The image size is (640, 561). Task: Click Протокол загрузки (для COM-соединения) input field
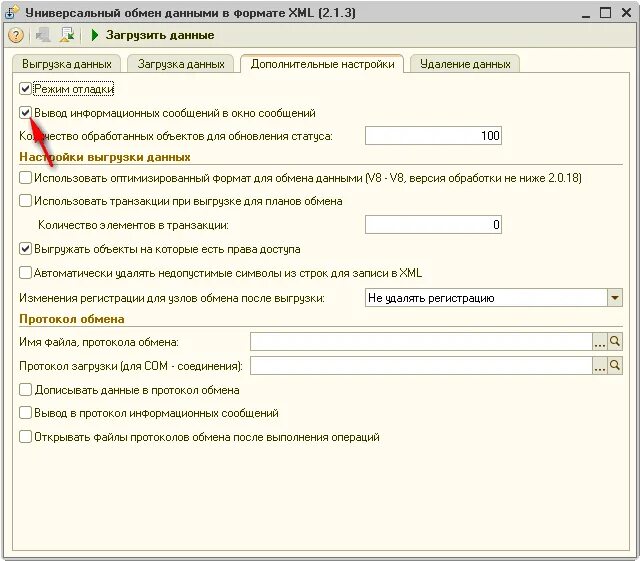421,365
